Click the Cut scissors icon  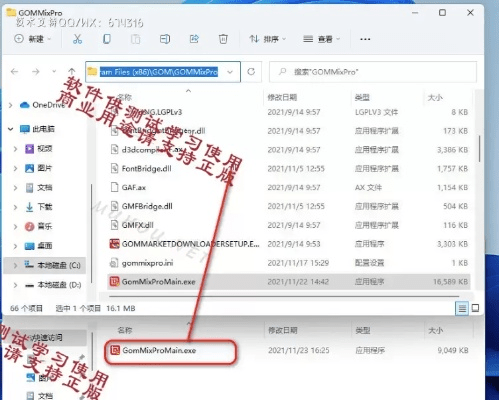(x=77, y=39)
